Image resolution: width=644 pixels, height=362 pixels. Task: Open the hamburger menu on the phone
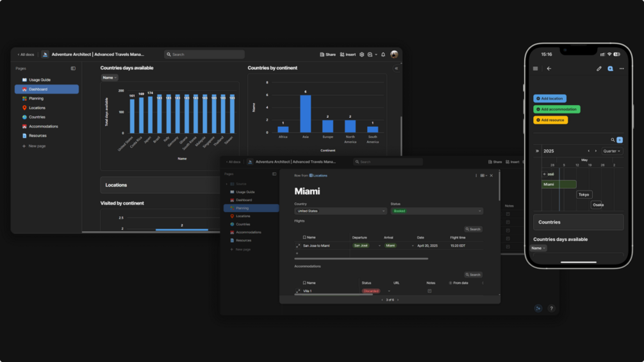pyautogui.click(x=535, y=69)
